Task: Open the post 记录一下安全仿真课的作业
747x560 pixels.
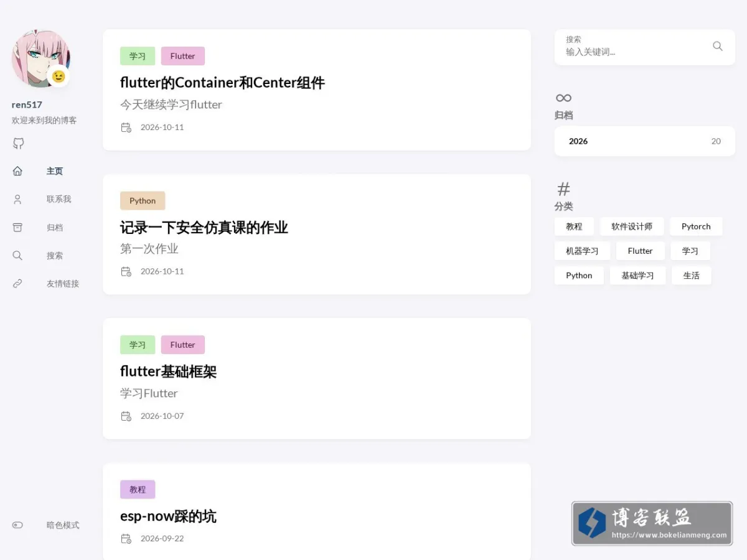Action: [204, 228]
